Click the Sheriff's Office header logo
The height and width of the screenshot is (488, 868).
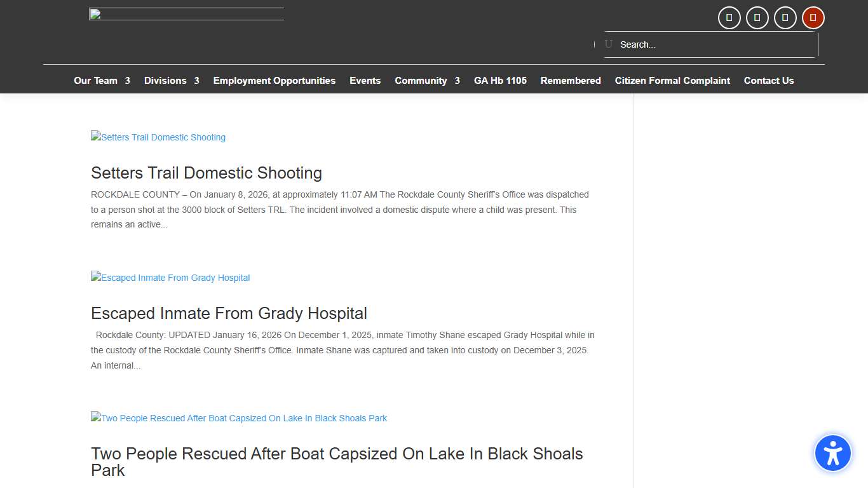(186, 14)
